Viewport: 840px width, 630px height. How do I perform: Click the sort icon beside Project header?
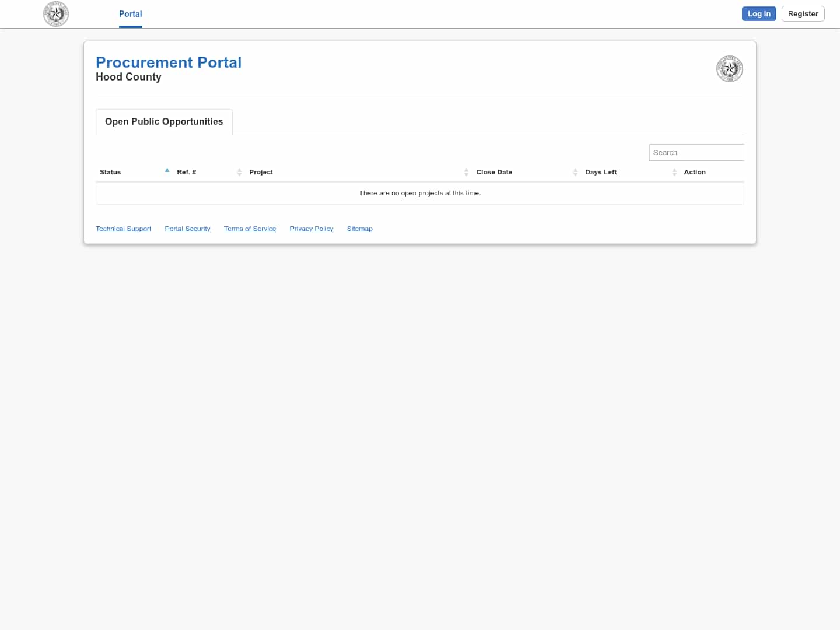pos(466,172)
